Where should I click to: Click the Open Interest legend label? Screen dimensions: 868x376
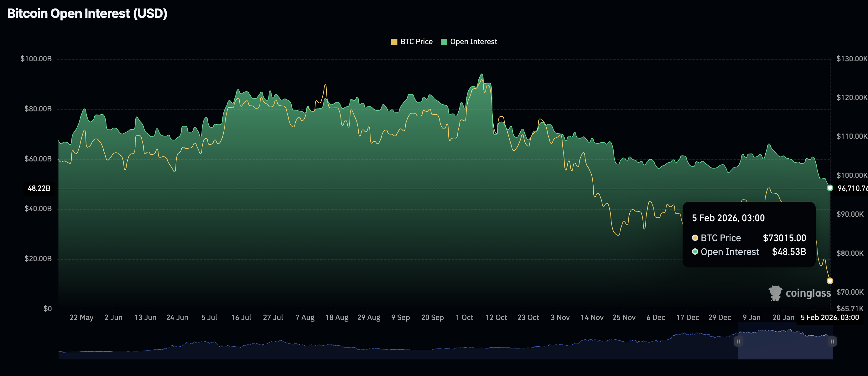pos(473,42)
